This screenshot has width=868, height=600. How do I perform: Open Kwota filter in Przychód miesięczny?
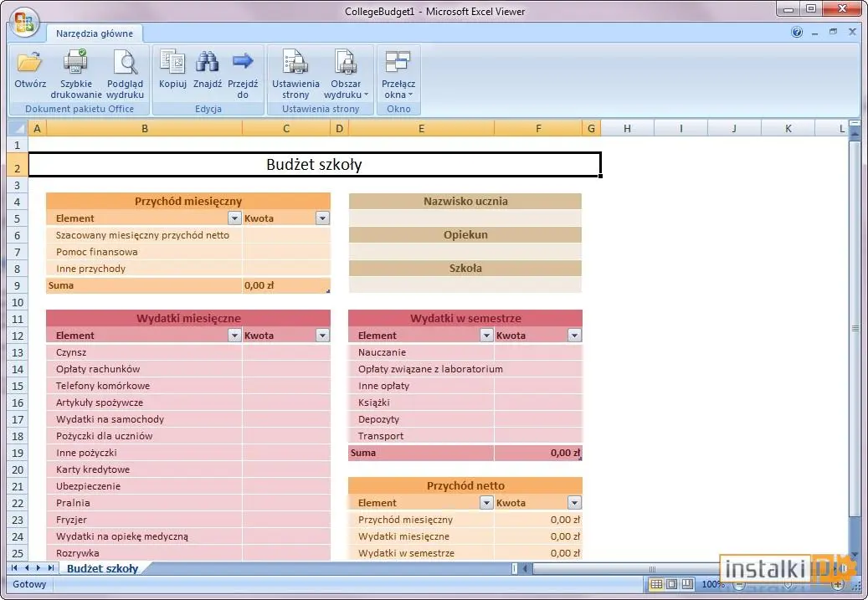click(x=323, y=218)
